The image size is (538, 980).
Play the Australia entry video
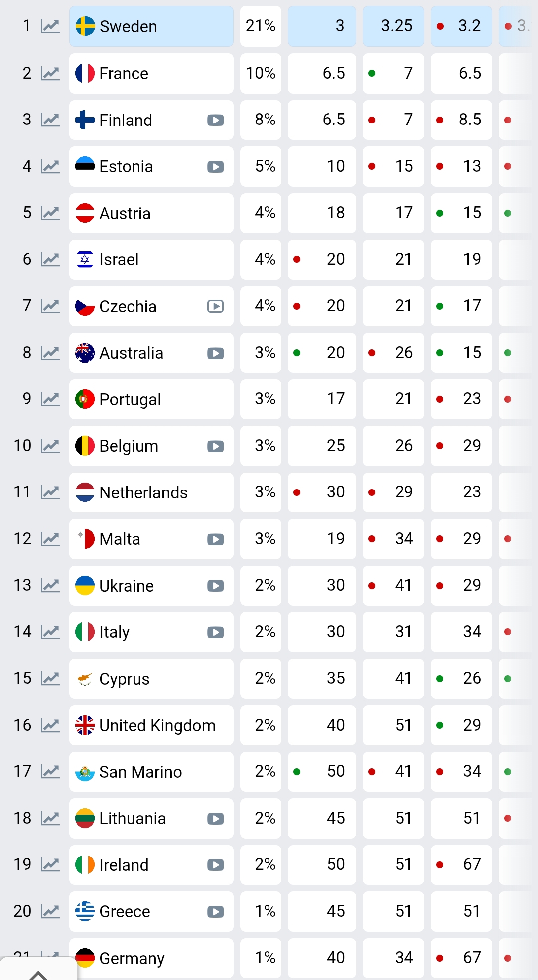[x=215, y=353]
